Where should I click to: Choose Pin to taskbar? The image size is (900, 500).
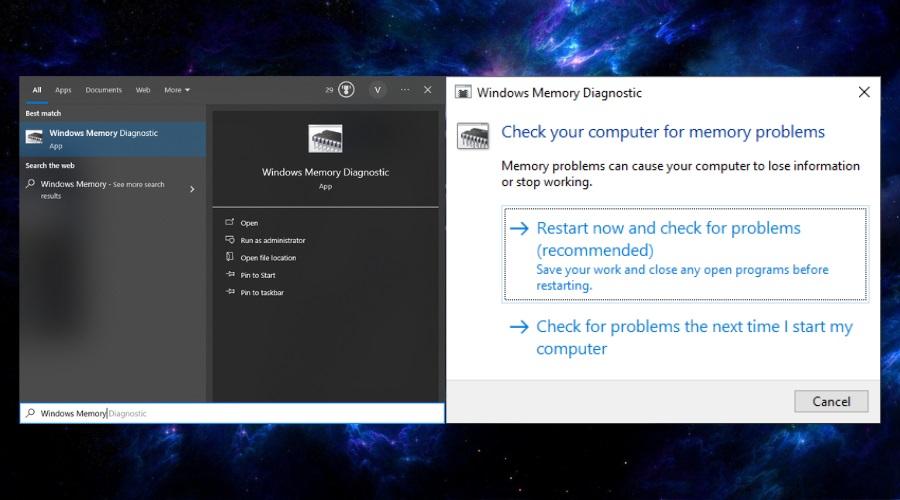[x=262, y=292]
